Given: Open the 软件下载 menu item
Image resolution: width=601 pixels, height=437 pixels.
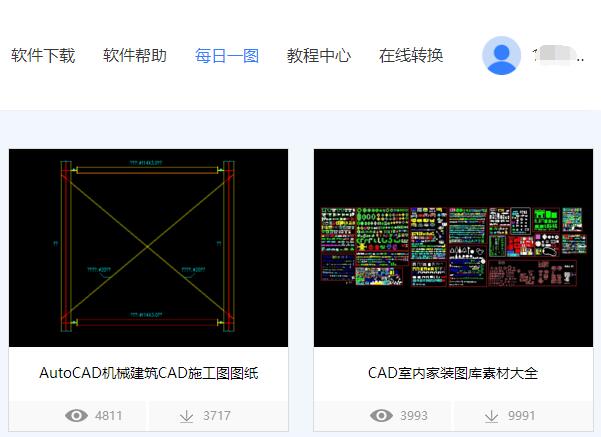Looking at the screenshot, I should (43, 56).
